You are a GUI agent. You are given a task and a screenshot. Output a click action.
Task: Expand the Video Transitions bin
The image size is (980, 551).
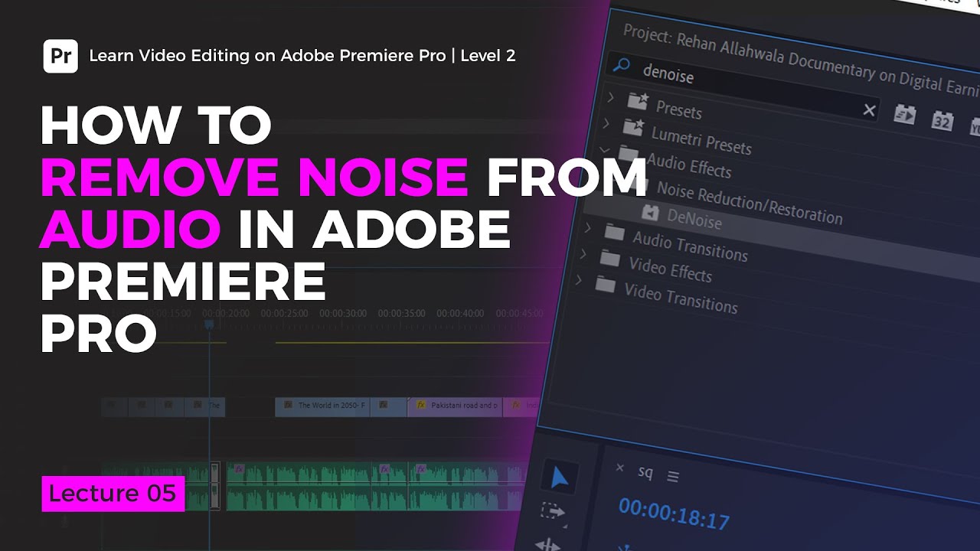(x=579, y=281)
